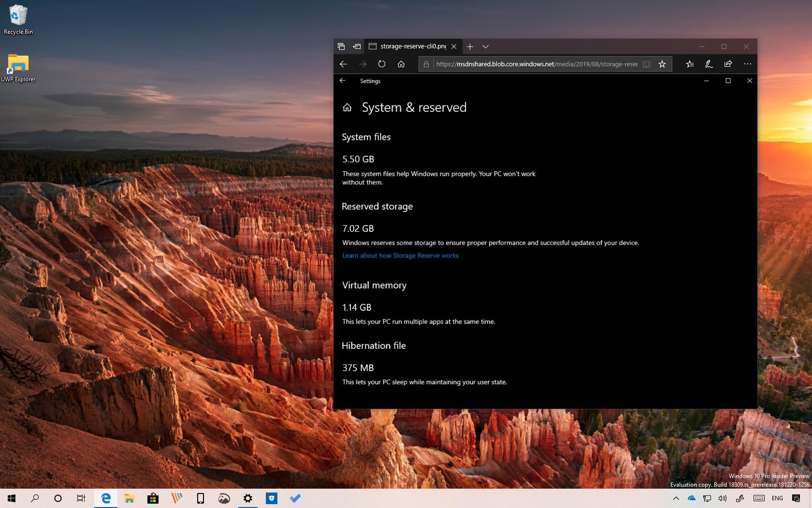Viewport: 812px width, 508px height.
Task: Open File Explorer from the taskbar
Action: pyautogui.click(x=129, y=498)
